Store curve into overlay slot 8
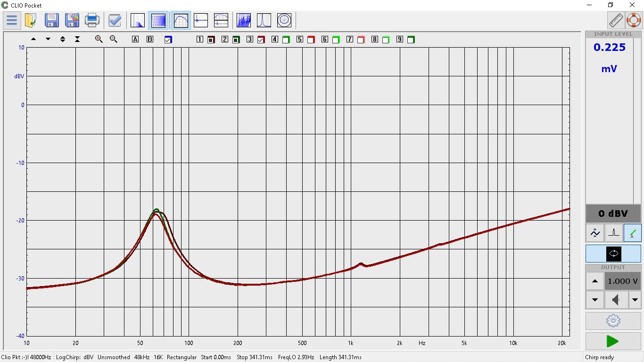 coord(375,39)
